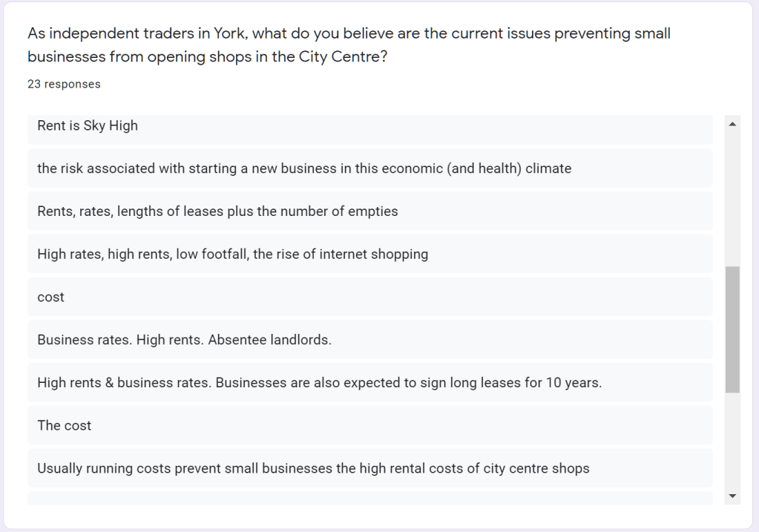
Task: Click 'The cost' response row
Action: click(65, 426)
